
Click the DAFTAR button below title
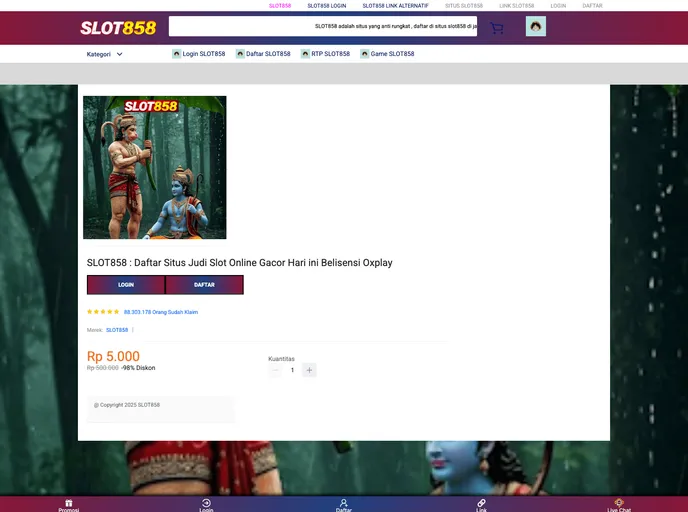pyautogui.click(x=204, y=285)
